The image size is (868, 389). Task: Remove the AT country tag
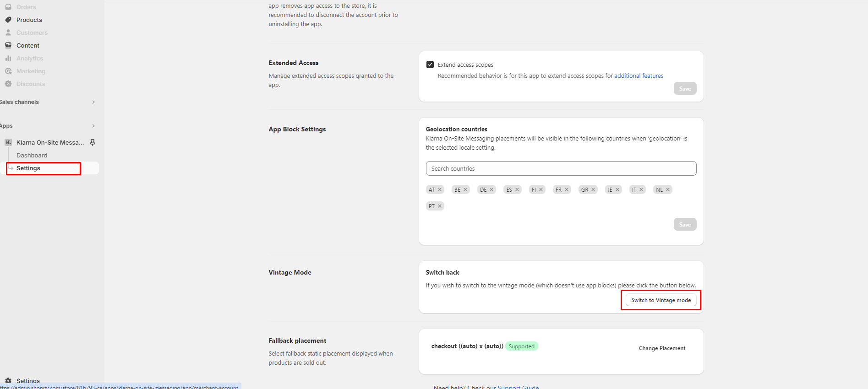click(x=440, y=189)
